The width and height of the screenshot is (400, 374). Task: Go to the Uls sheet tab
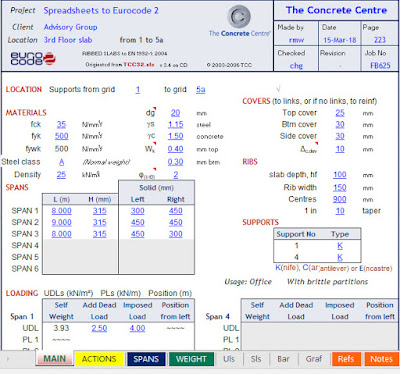click(x=229, y=359)
